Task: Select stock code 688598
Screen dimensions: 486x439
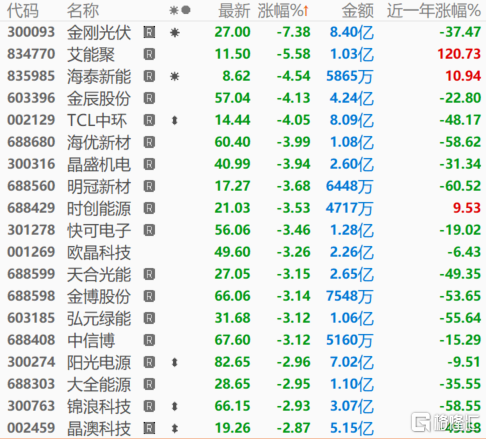Action: [x=31, y=296]
